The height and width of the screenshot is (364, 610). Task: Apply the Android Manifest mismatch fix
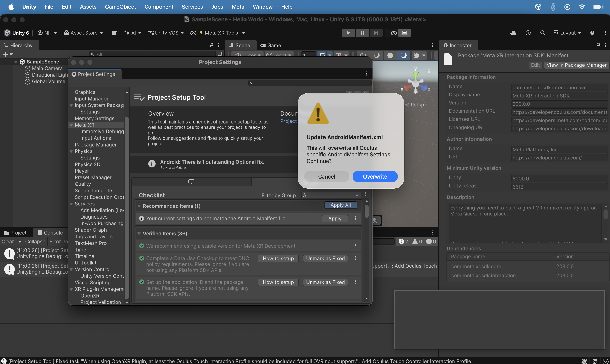pos(335,219)
